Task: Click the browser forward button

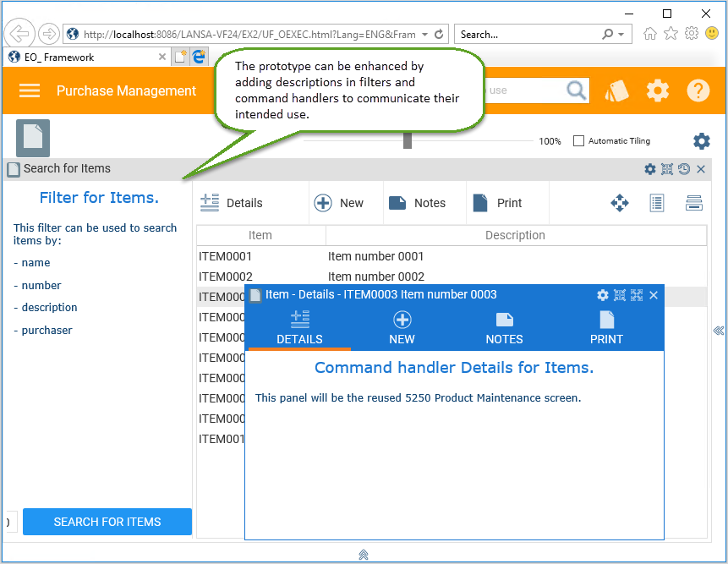Action: coord(48,34)
